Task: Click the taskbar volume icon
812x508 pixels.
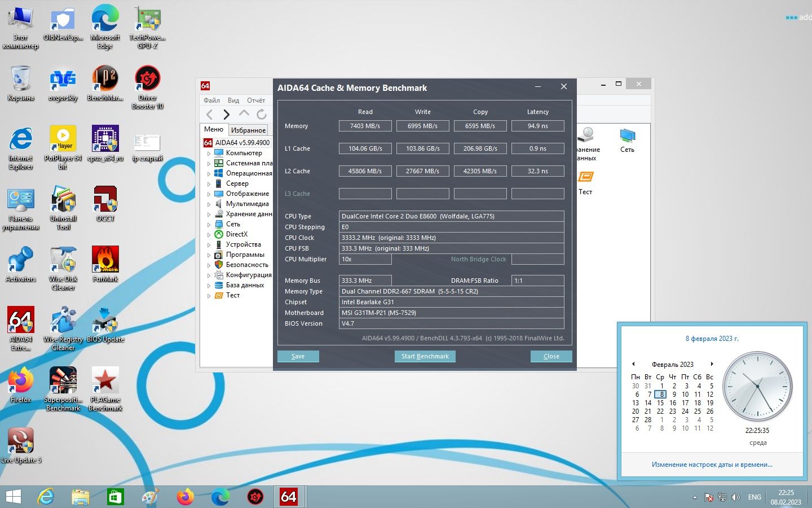Action: 735,497
